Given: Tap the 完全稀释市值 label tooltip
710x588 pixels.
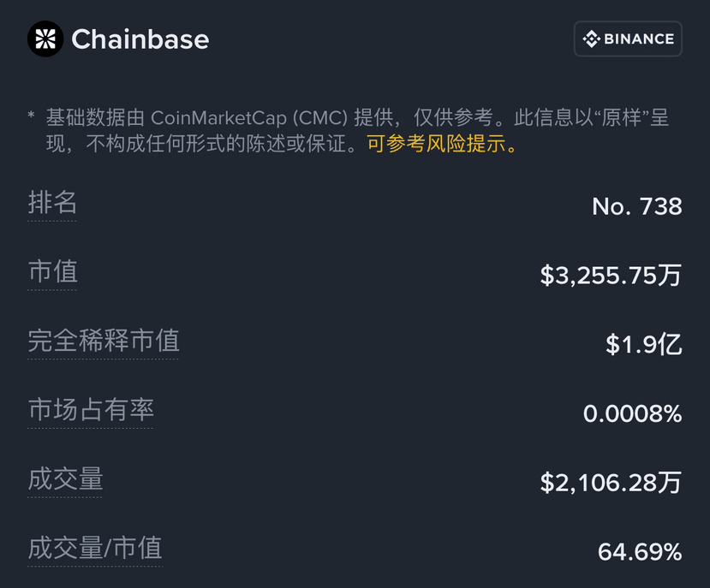Looking at the screenshot, I should click(104, 341).
